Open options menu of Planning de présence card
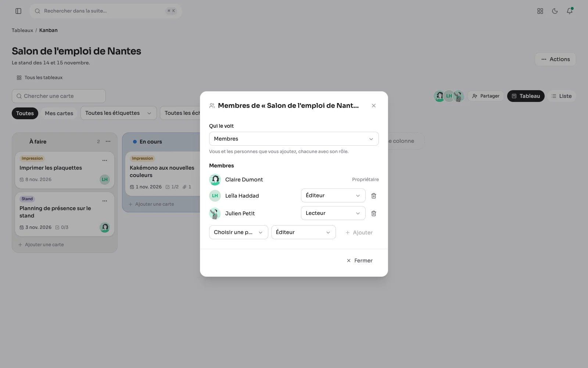588x368 pixels. pos(105,201)
